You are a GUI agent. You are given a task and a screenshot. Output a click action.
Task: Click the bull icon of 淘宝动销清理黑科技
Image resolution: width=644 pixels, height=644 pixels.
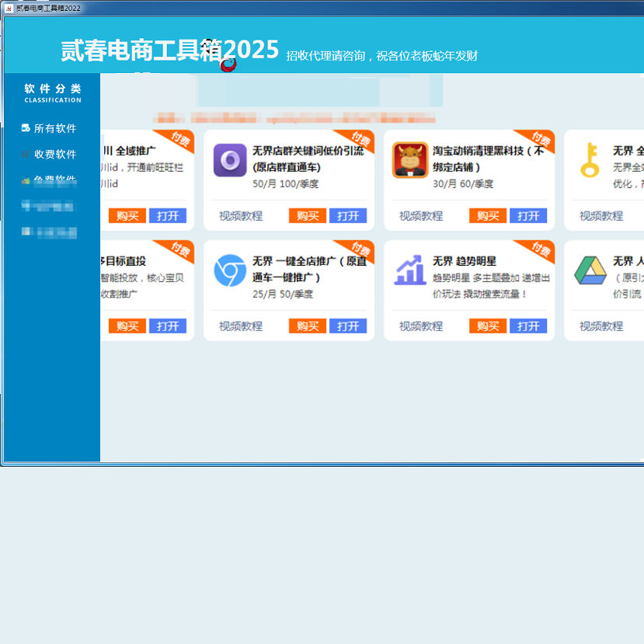pos(410,160)
